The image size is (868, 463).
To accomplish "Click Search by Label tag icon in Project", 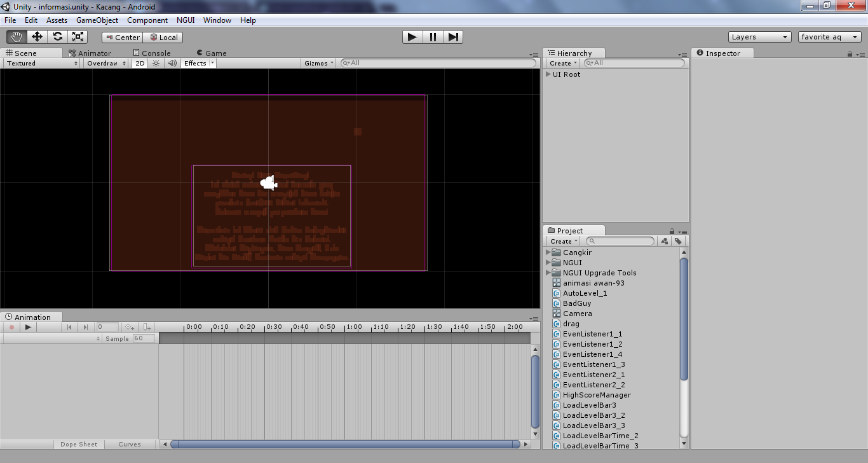I will (x=678, y=241).
